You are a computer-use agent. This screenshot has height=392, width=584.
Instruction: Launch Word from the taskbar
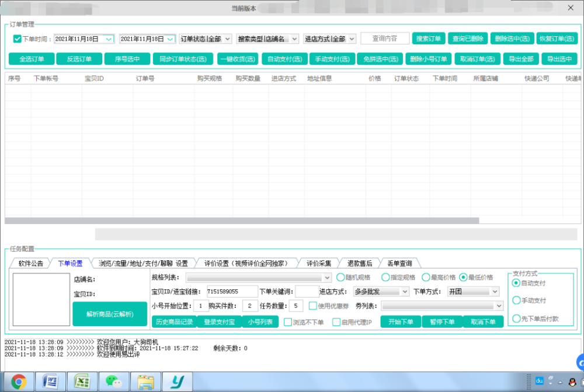(50, 381)
